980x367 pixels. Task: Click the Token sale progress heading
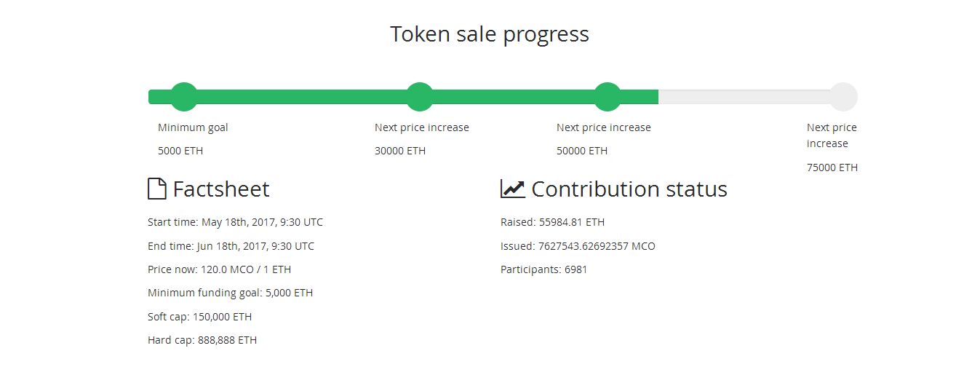pyautogui.click(x=490, y=34)
